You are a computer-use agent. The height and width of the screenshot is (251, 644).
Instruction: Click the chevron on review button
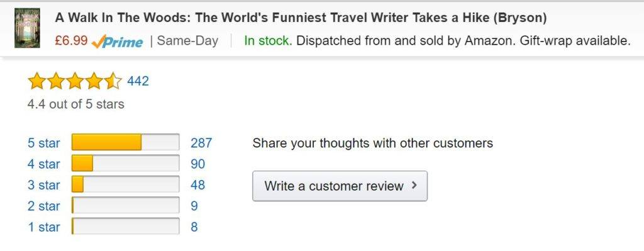414,186
